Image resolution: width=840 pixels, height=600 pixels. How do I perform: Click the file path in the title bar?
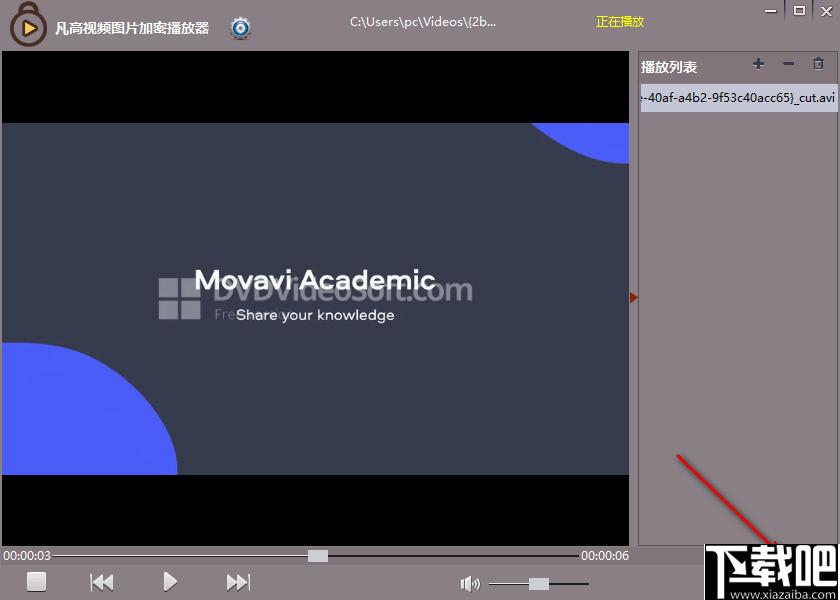423,22
